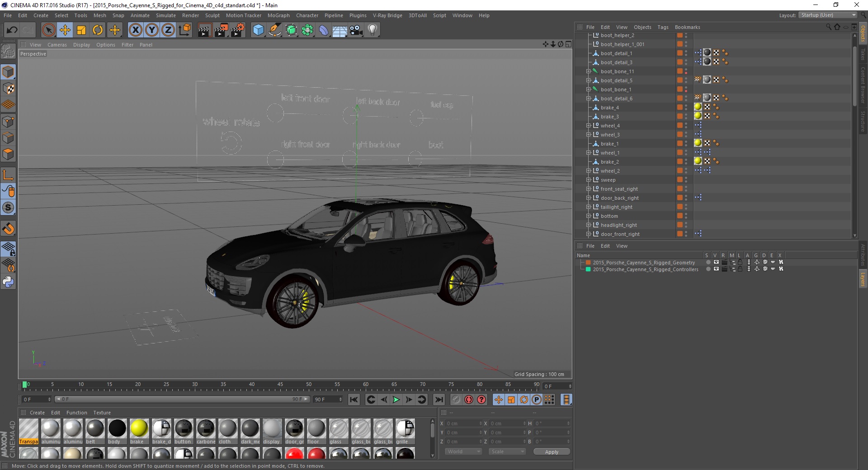Select the Live Selection tool
Screen dimensions: 868x470
pyautogui.click(x=48, y=30)
